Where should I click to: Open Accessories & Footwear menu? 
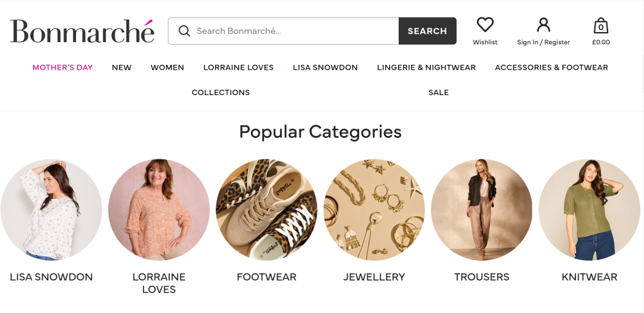point(552,67)
